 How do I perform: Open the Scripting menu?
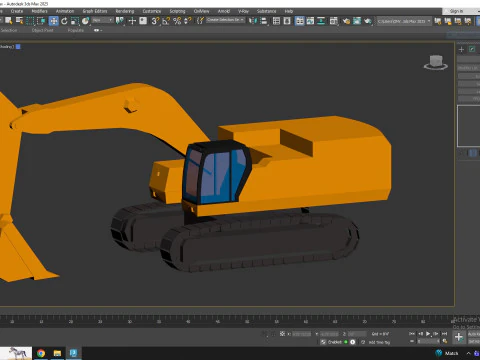(x=177, y=11)
